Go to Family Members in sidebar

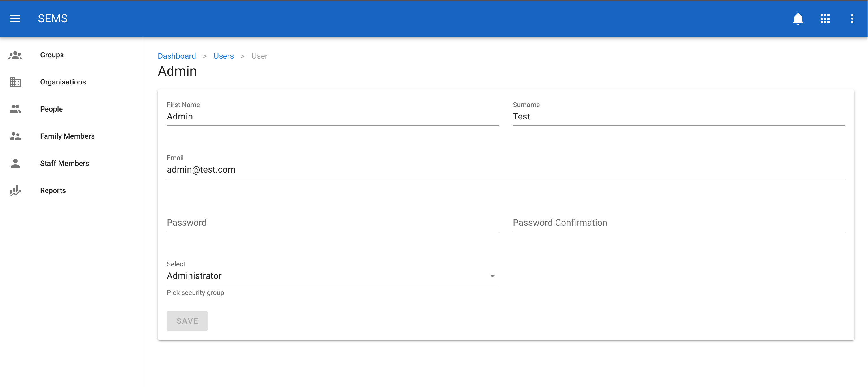click(x=67, y=136)
